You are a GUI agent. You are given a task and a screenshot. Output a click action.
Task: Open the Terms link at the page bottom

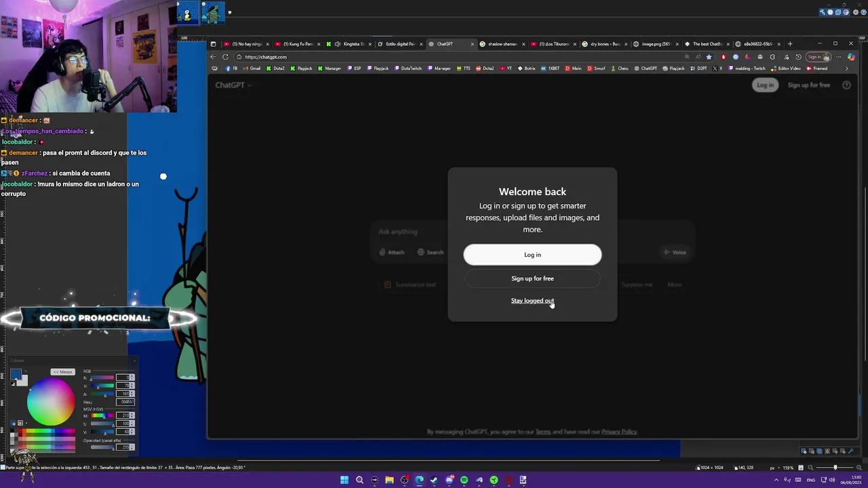coord(543,432)
